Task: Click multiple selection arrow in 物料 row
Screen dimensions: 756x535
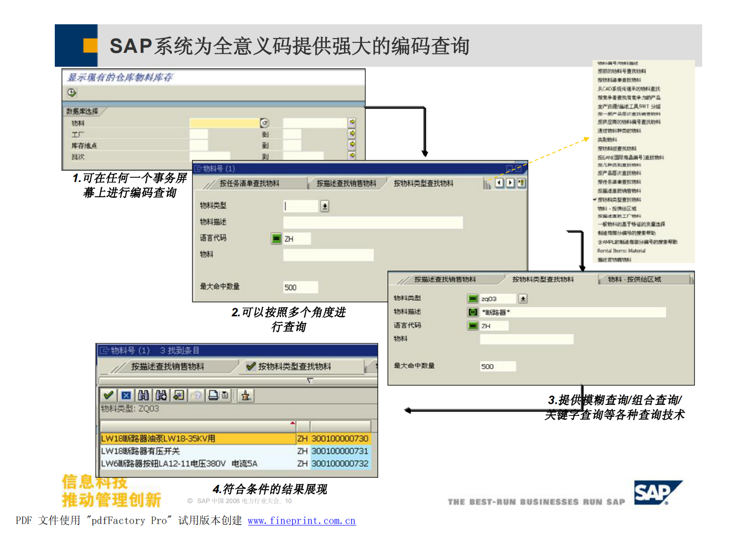Action: point(352,122)
